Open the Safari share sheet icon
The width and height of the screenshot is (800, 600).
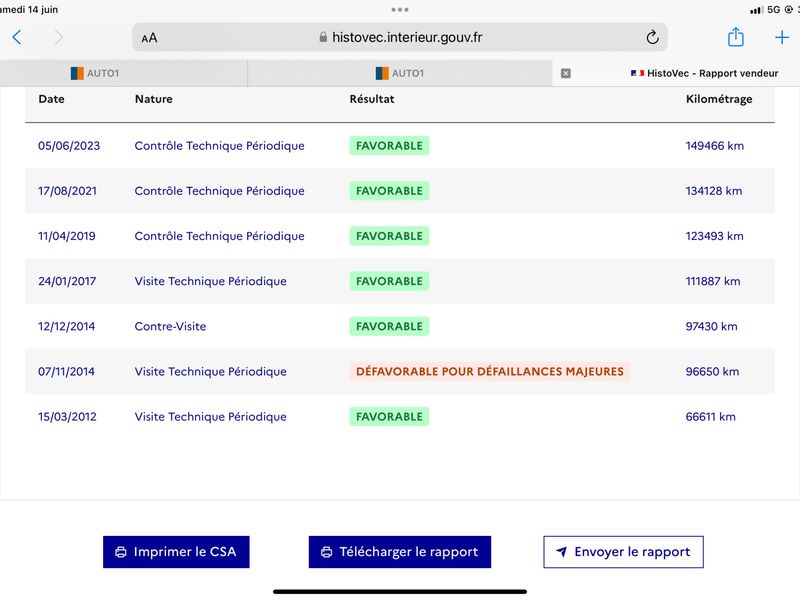[x=735, y=37]
